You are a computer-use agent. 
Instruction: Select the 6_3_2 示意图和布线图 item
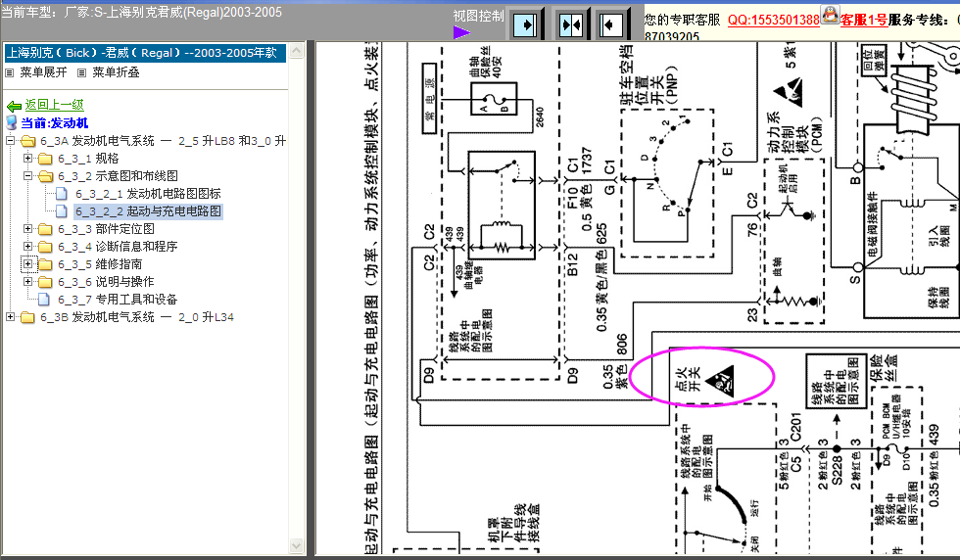click(119, 176)
